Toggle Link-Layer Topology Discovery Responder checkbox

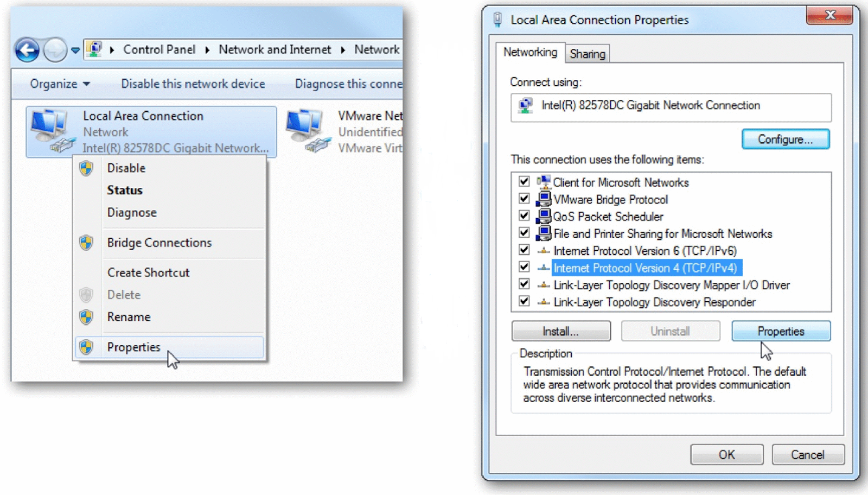point(524,302)
